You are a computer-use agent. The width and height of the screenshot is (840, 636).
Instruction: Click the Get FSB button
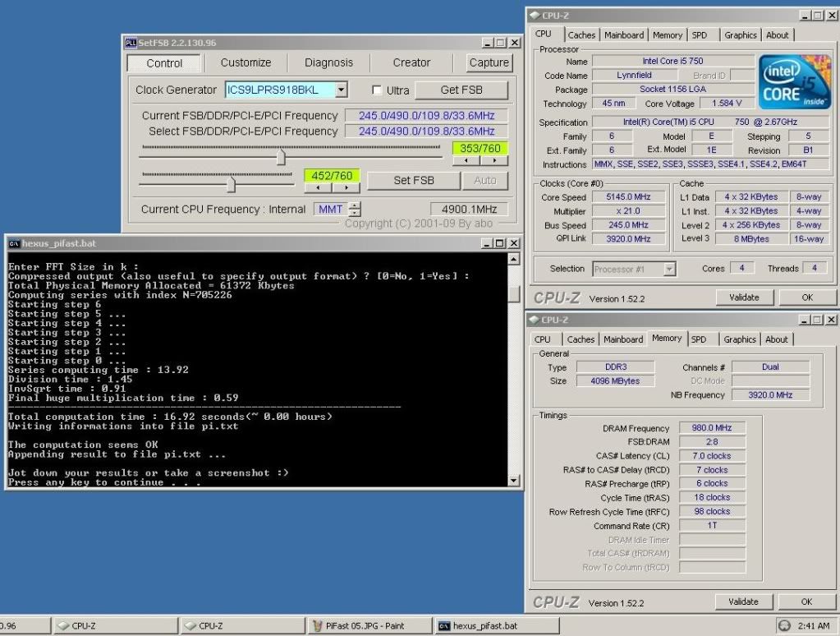pos(461,90)
